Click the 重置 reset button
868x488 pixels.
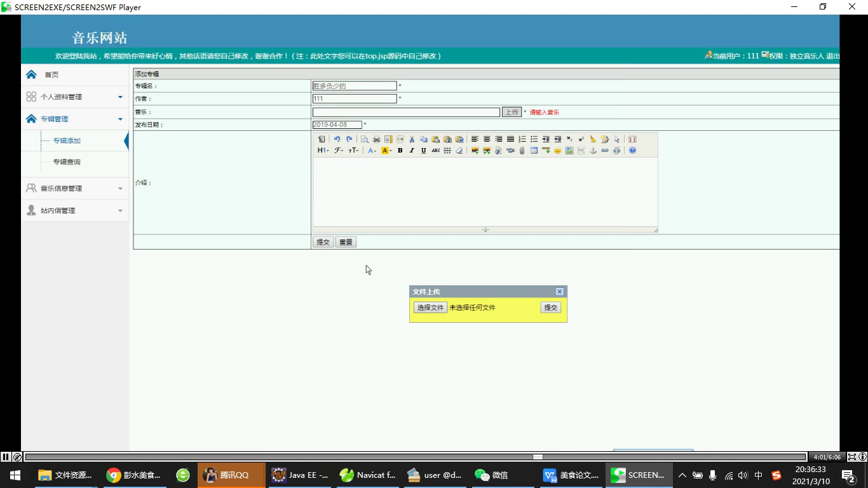coord(346,242)
